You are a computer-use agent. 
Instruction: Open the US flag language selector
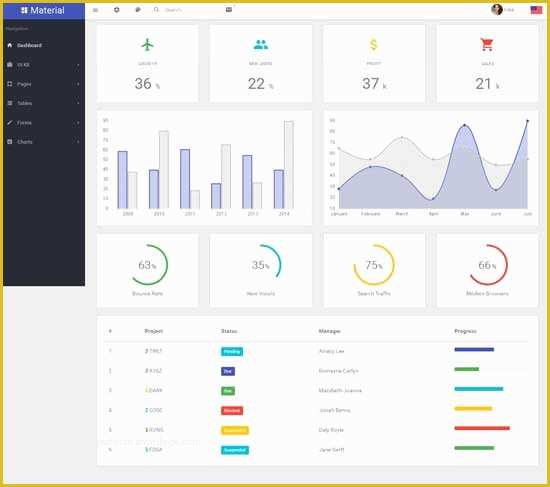tap(536, 10)
